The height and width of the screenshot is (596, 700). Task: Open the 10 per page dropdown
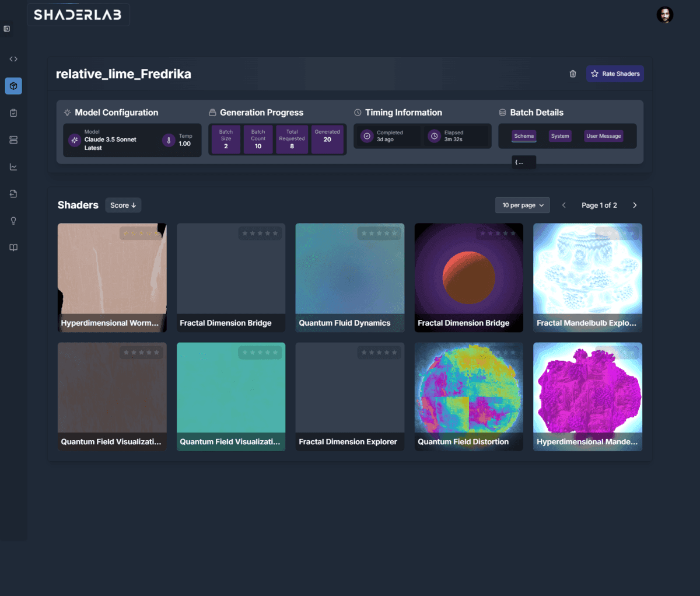[x=522, y=205]
